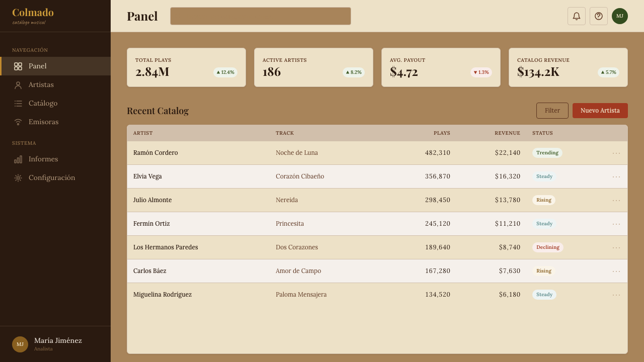Click the Catálogo list icon
Viewport: 644px width, 362px height.
tap(18, 104)
